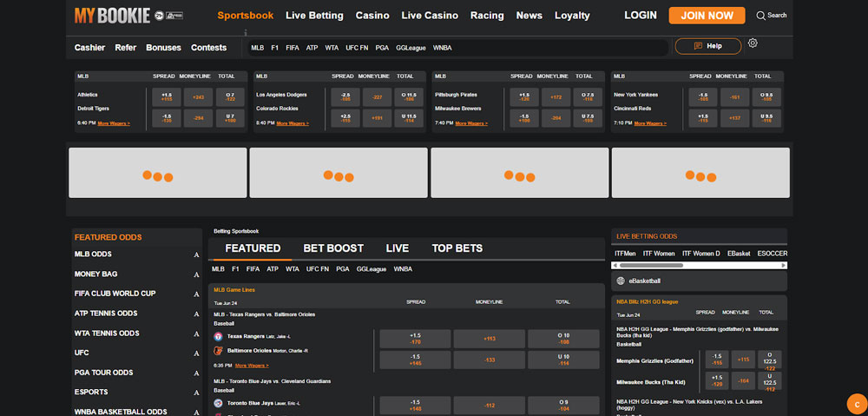Click the Texas Rangers team logo
This screenshot has width=868, height=416.
tap(218, 335)
